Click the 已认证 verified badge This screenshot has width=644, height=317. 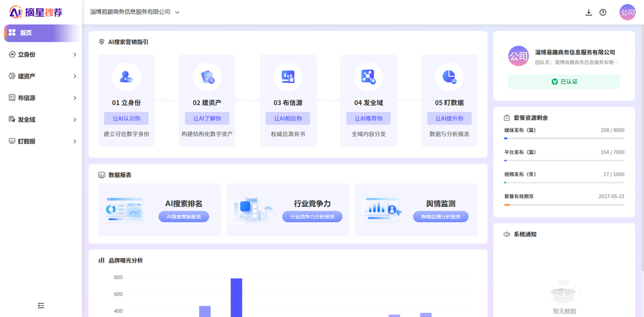coord(564,82)
